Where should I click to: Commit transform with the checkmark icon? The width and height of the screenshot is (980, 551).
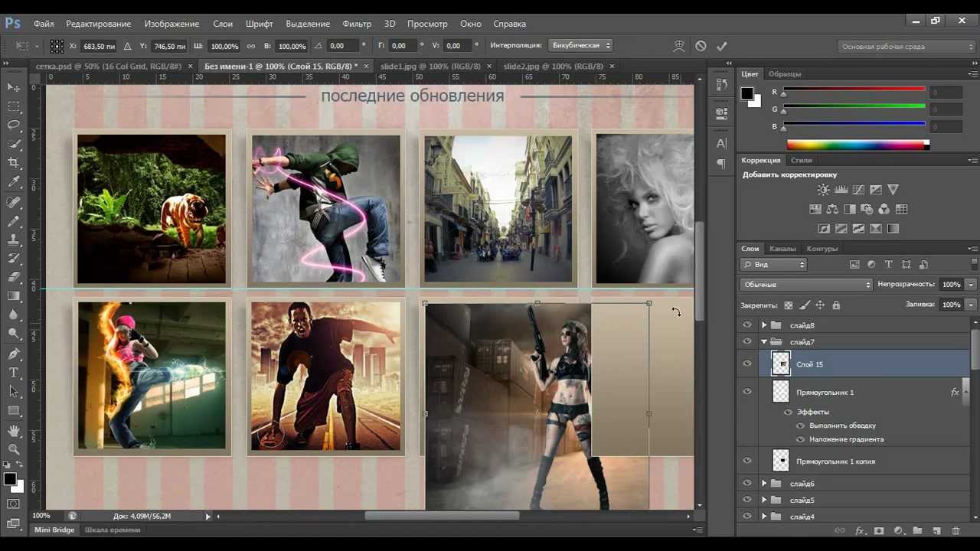point(721,46)
